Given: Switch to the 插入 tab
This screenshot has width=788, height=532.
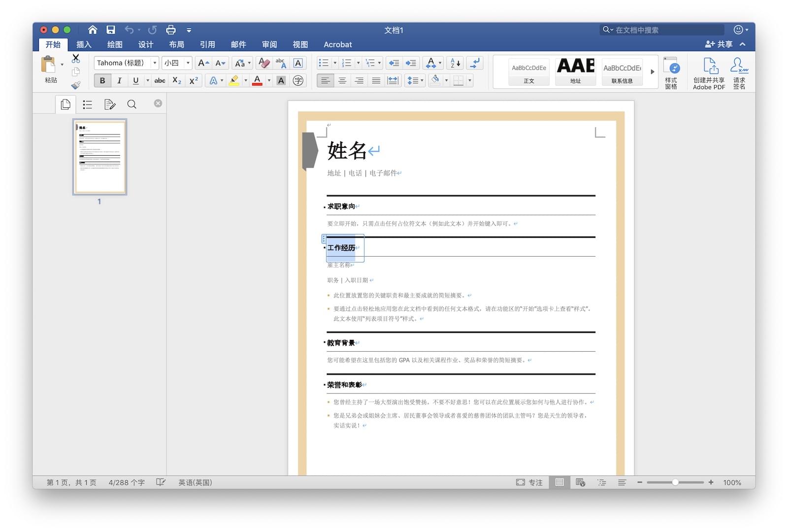Looking at the screenshot, I should coord(84,44).
